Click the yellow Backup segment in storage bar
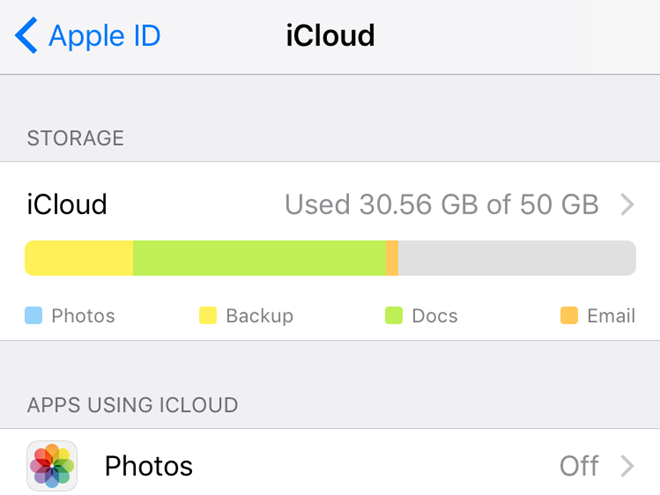Viewport: 660px width, 495px height. [x=79, y=258]
